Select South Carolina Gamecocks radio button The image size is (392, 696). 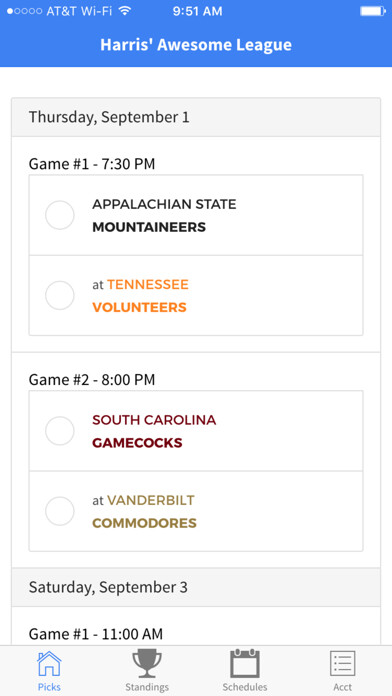click(59, 431)
